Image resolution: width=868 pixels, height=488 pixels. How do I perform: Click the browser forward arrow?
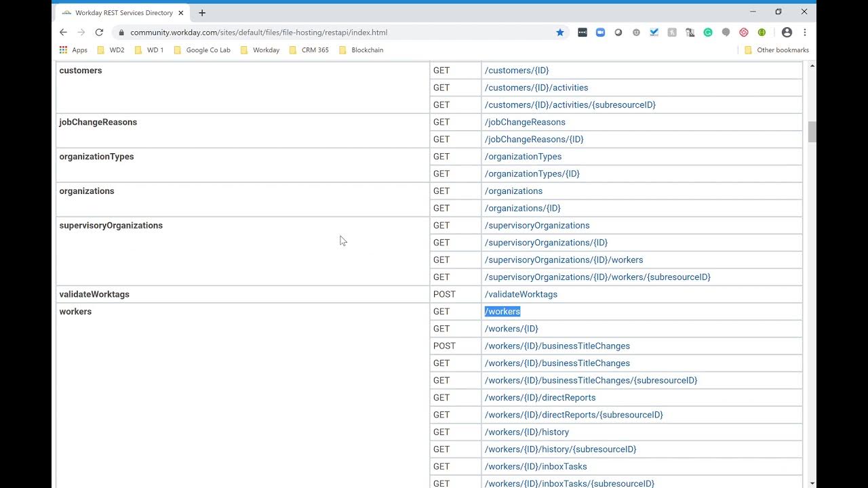point(81,32)
